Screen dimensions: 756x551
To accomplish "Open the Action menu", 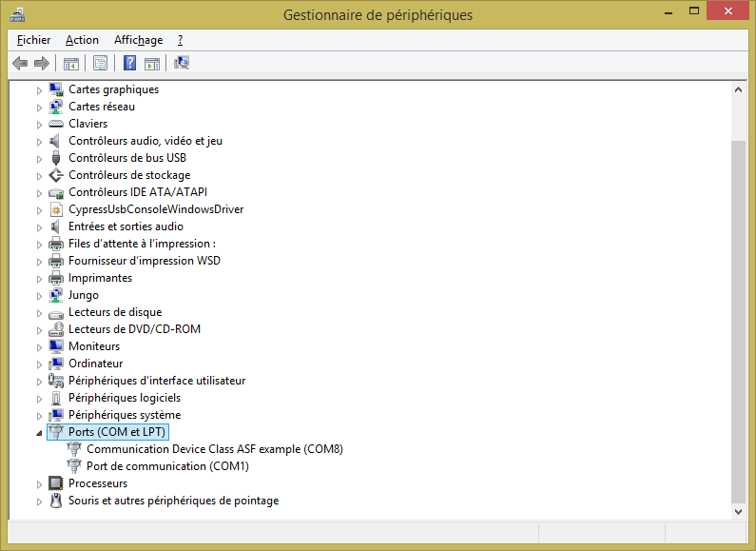I will click(82, 40).
